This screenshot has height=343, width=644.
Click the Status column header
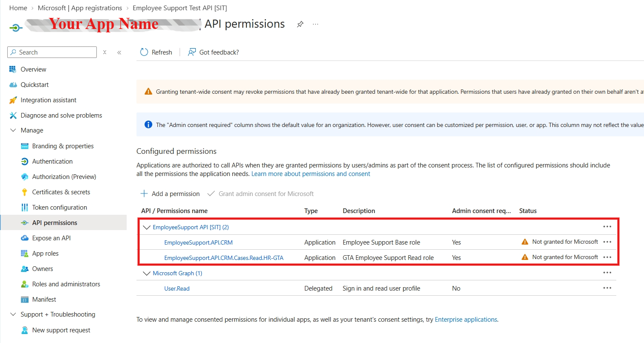click(528, 211)
